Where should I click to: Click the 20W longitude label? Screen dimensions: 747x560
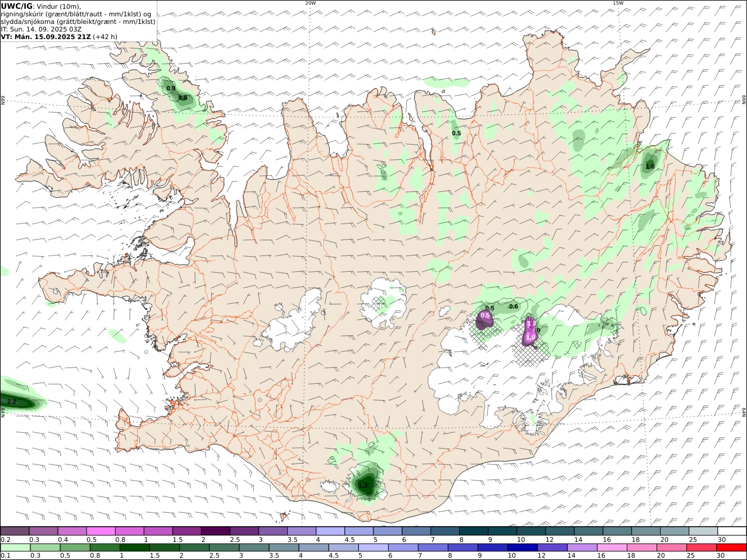tap(310, 3)
